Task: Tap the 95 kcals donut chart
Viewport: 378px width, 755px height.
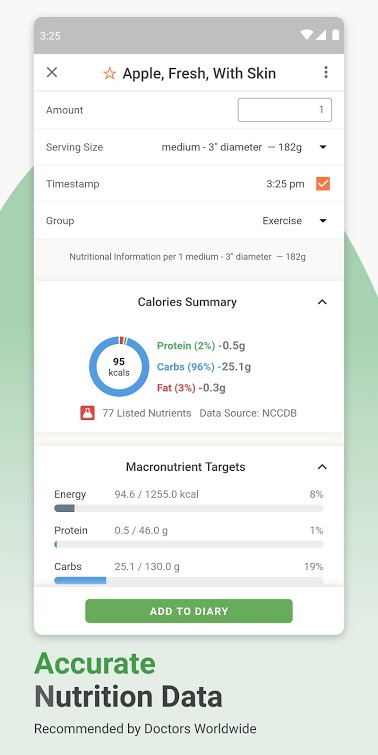Action: point(119,366)
